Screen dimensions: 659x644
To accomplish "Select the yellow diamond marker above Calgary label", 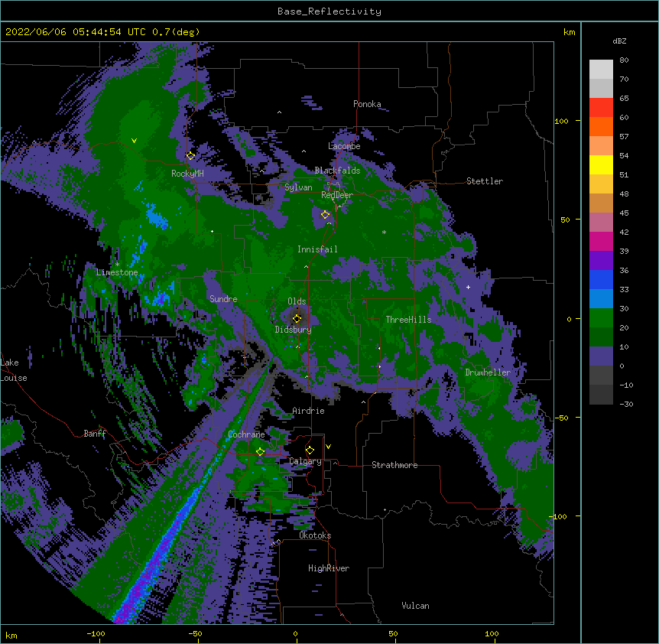I will 310,450.
